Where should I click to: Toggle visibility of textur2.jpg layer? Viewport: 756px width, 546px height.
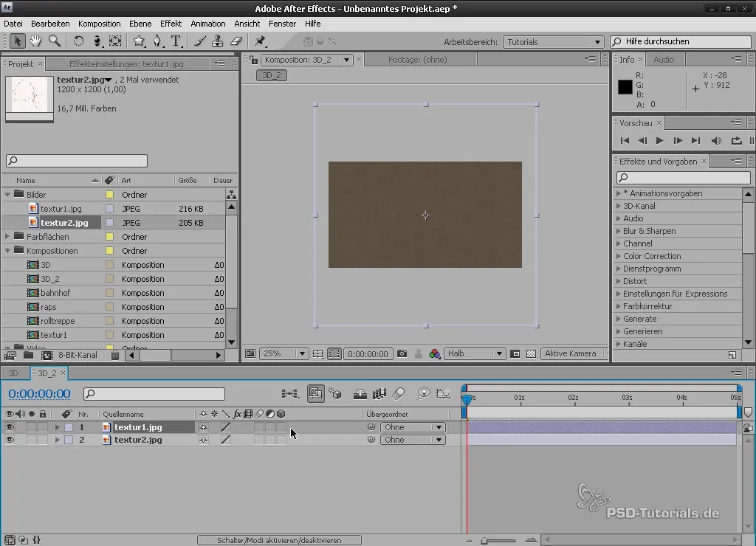[x=10, y=440]
